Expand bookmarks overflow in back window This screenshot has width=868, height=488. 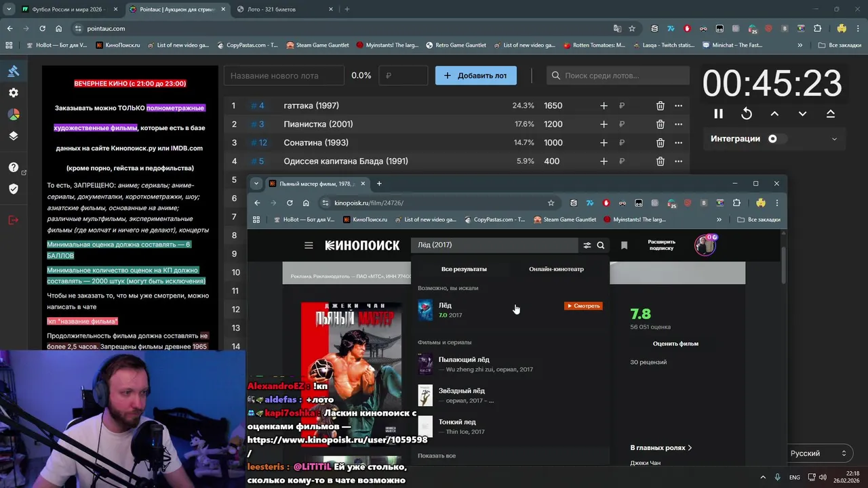tap(800, 45)
